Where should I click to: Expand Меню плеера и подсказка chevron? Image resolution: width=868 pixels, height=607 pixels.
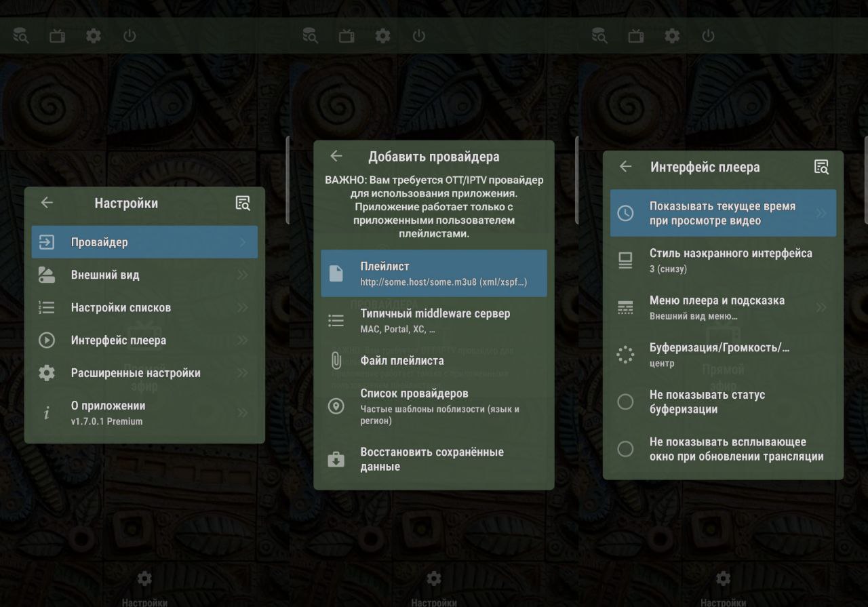pyautogui.click(x=821, y=307)
